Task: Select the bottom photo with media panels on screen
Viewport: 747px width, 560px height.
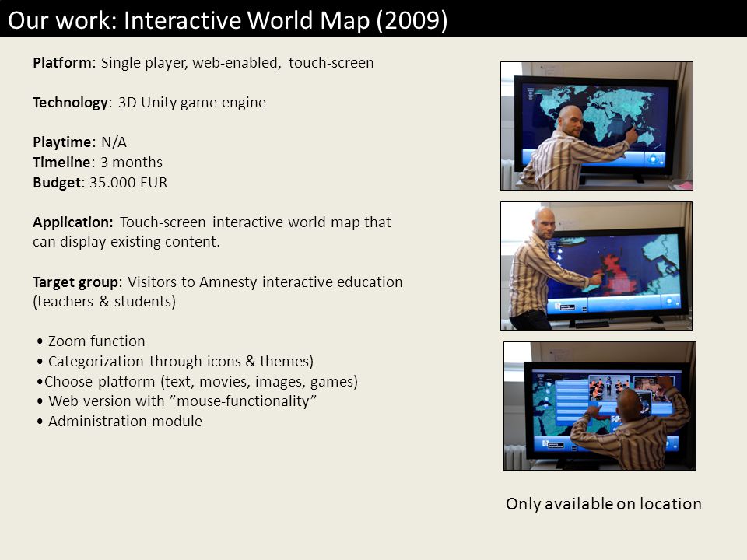Action: pos(600,406)
